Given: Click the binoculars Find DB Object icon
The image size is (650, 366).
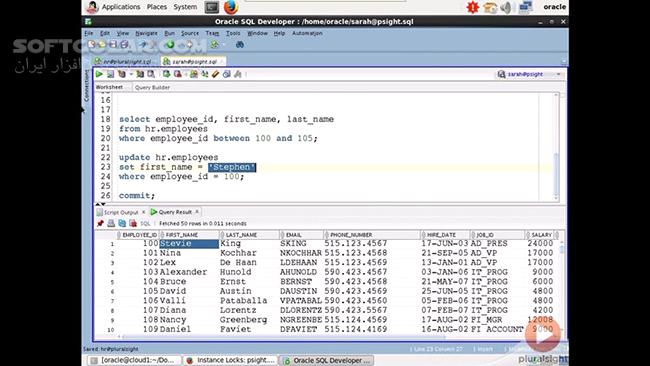Looking at the screenshot, I should pos(240,44).
